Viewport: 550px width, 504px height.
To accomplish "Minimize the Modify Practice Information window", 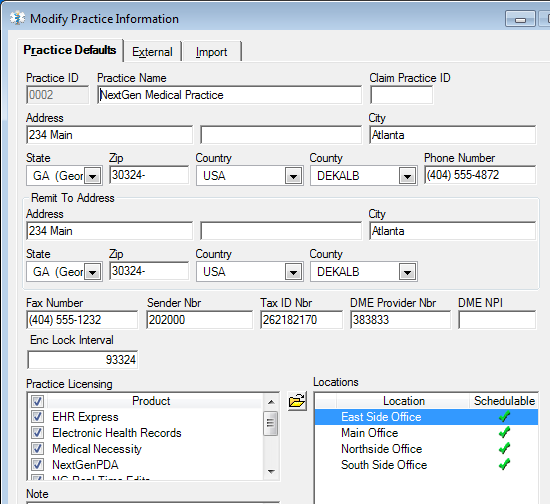I will [x=521, y=19].
